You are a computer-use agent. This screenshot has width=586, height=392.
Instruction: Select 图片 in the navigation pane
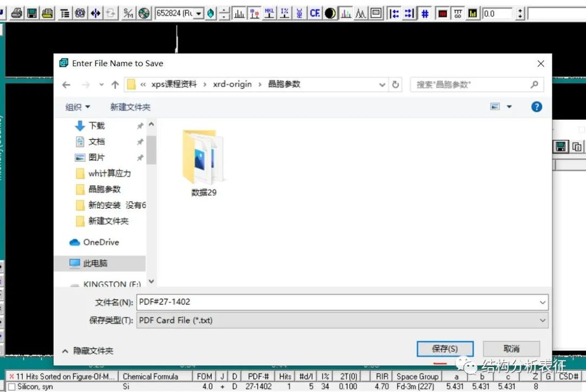(x=97, y=158)
